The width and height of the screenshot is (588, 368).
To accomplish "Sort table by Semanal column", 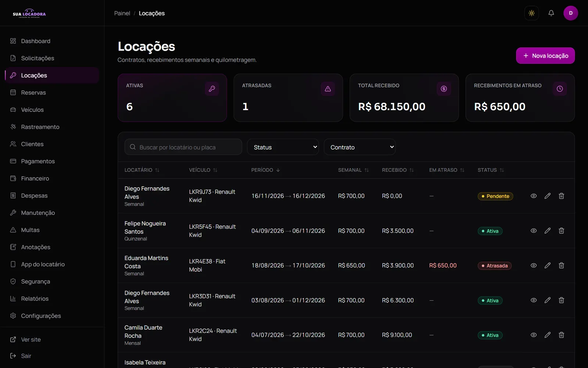I will (354, 170).
